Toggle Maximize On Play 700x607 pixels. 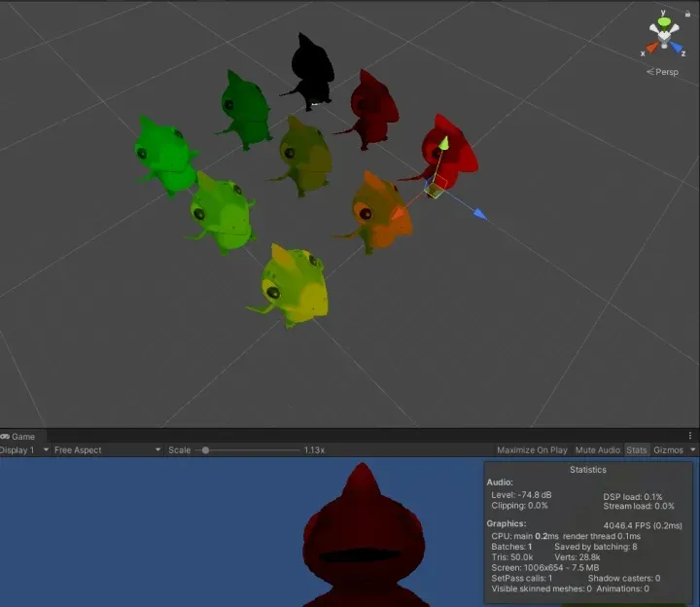click(532, 450)
